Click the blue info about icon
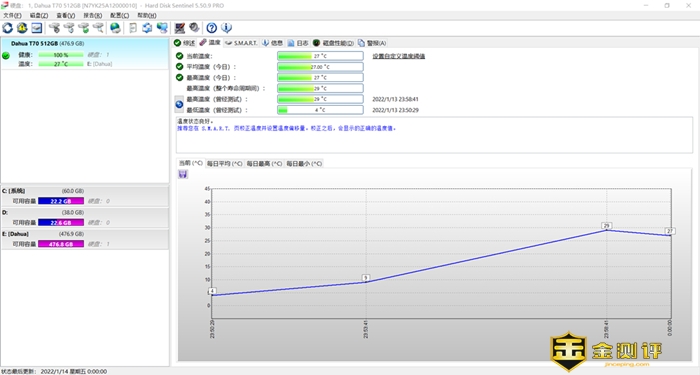 pyautogui.click(x=226, y=28)
